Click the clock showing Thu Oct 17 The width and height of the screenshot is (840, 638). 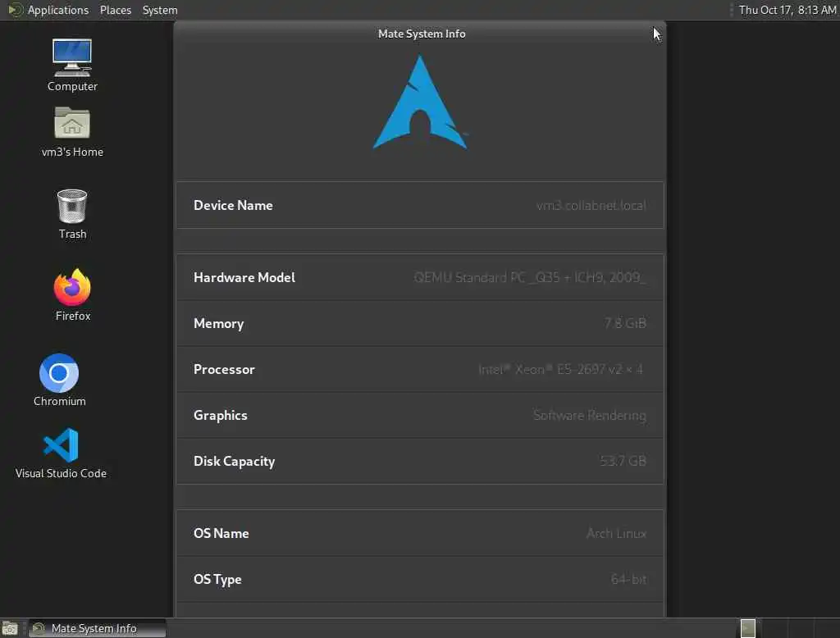pos(787,10)
